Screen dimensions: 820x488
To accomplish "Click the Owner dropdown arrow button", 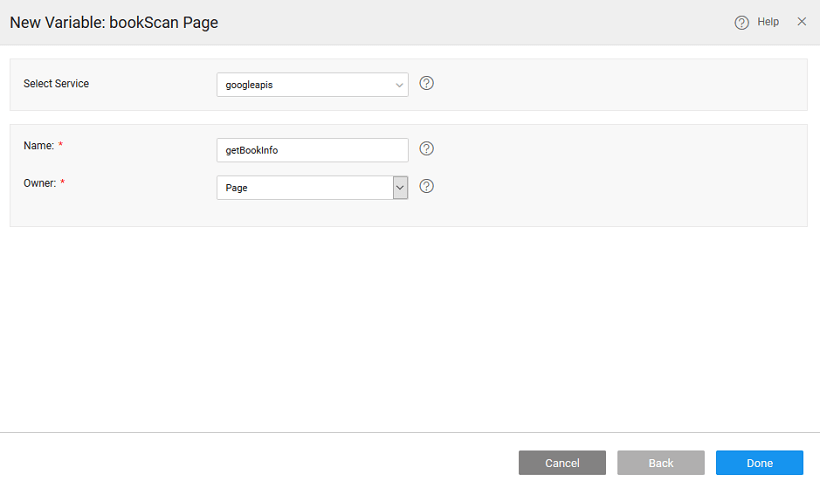I will click(x=400, y=187).
